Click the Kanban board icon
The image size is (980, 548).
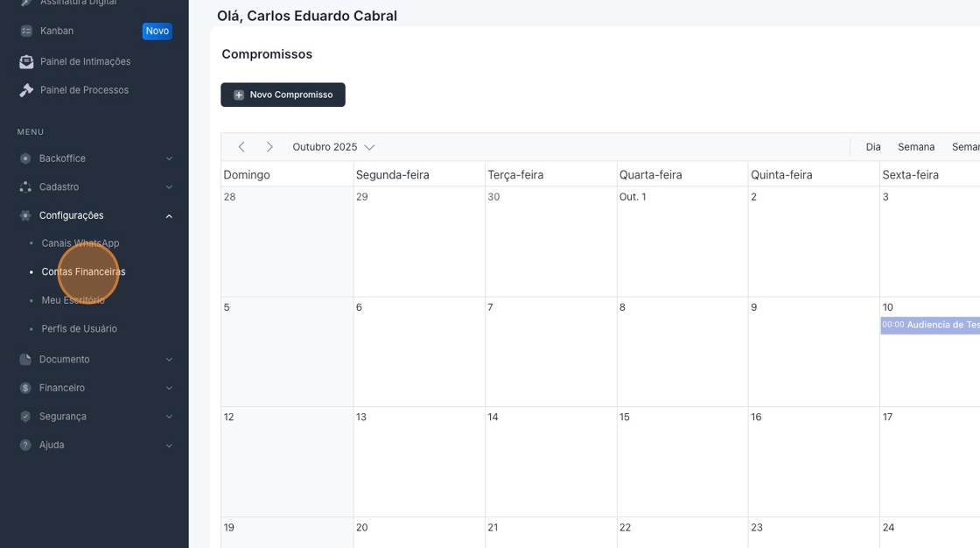26,32
